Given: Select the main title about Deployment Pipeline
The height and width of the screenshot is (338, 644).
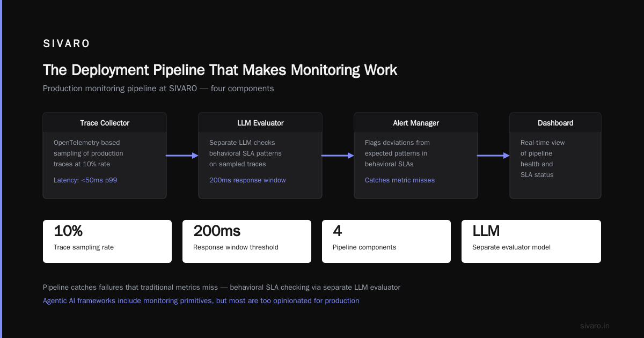Looking at the screenshot, I should coord(220,70).
